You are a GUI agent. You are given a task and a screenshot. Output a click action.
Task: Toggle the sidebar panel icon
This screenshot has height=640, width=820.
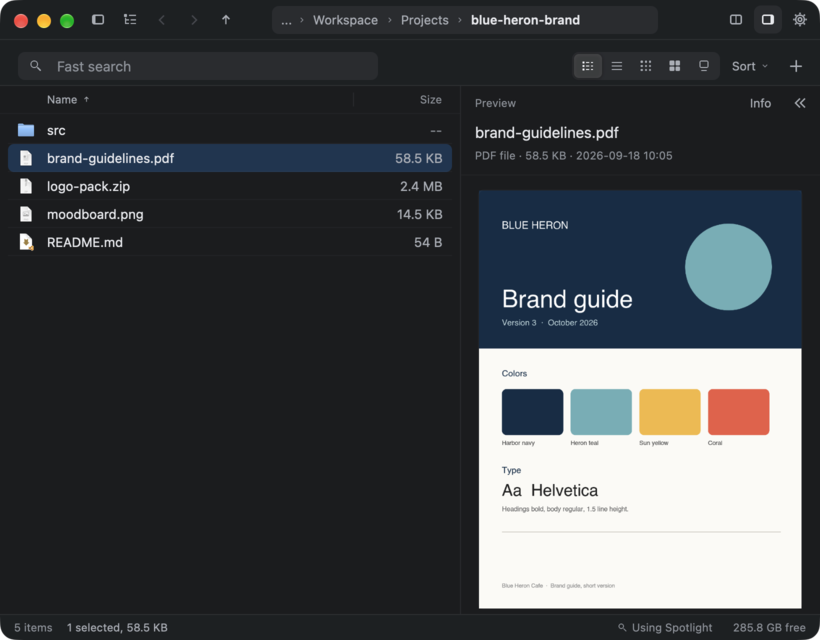[x=98, y=20]
